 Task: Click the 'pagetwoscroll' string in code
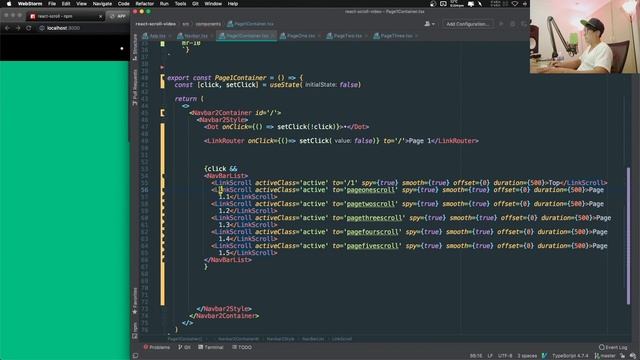(x=371, y=204)
